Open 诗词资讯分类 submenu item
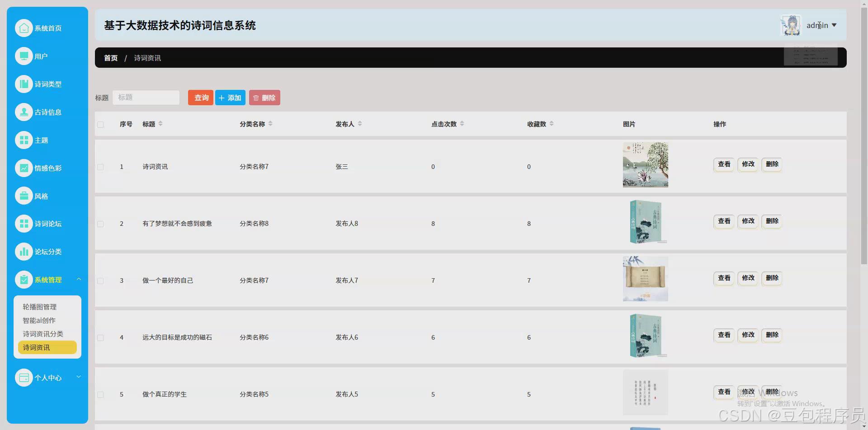868x430 pixels. point(43,334)
